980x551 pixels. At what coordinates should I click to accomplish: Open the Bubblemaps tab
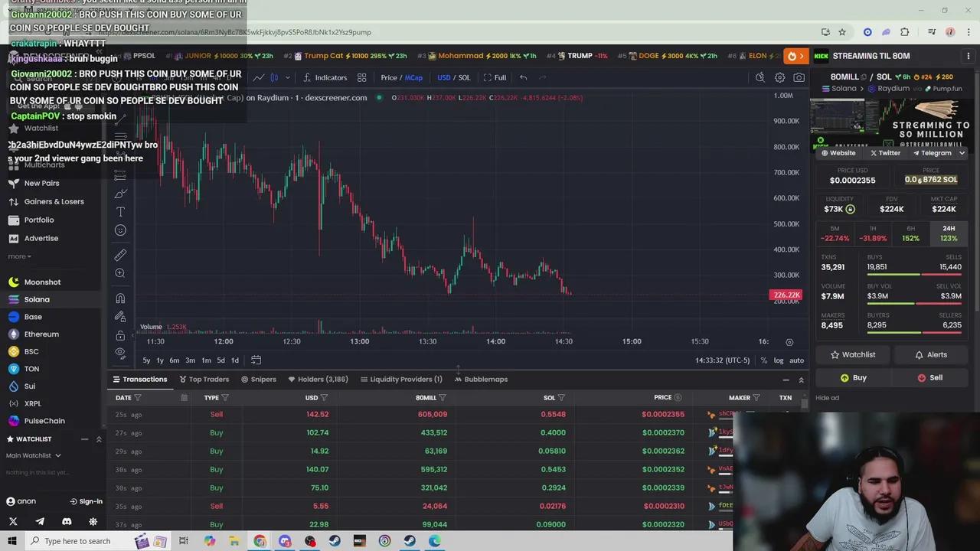tap(481, 379)
